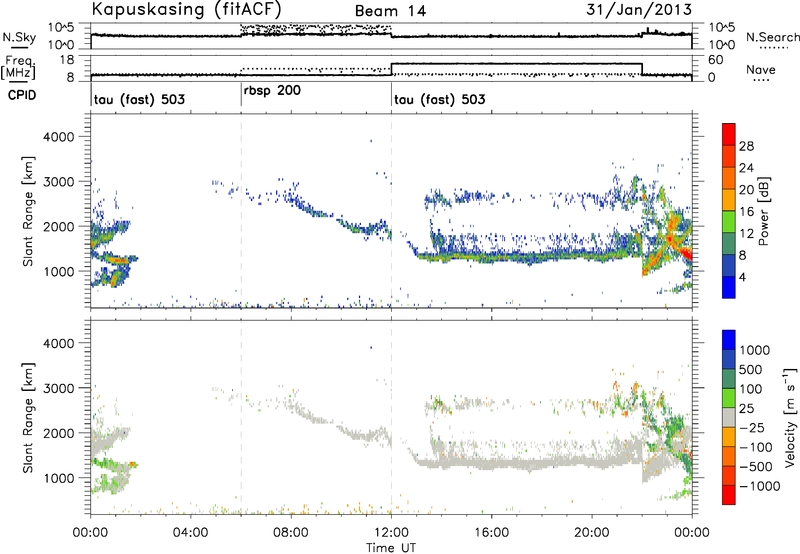Click the "25" value on the Velocity colorbar
800x554 pixels.
tap(746, 408)
